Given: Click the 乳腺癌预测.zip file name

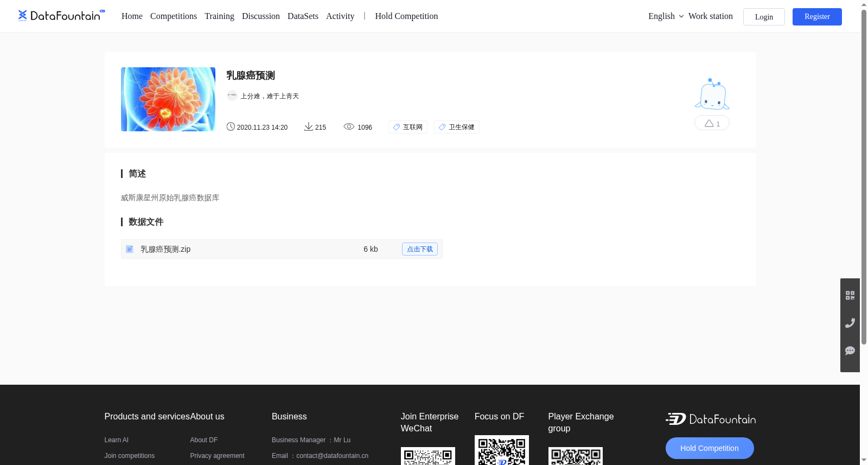Looking at the screenshot, I should coord(165,249).
